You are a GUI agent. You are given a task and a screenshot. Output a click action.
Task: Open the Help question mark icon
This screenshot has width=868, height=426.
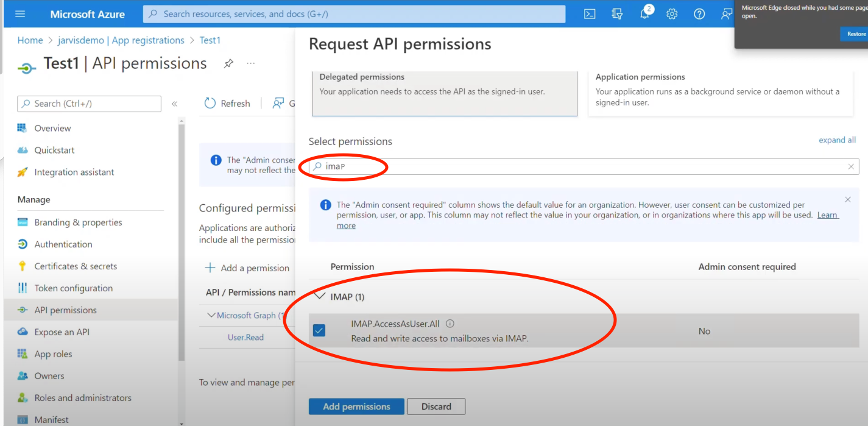tap(699, 14)
